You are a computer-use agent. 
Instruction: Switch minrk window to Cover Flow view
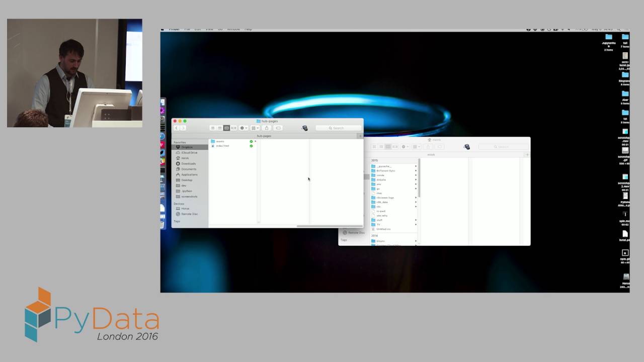395,147
